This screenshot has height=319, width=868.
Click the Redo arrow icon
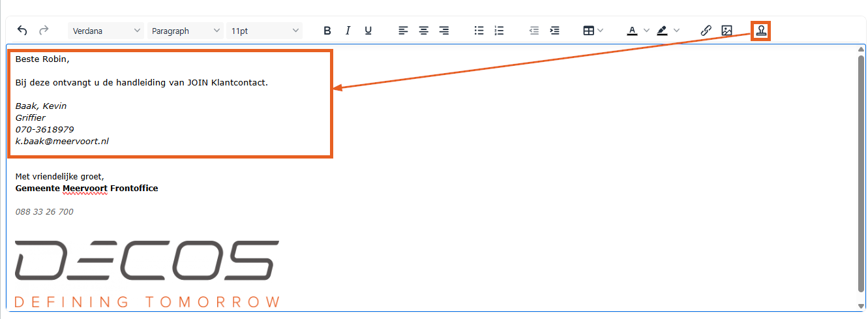(x=44, y=31)
